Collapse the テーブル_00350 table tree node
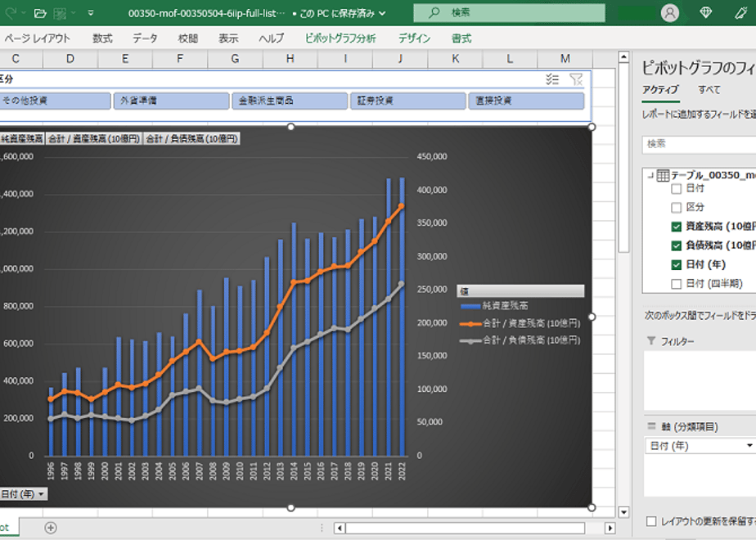Screen dimensions: 756x540 pos(650,175)
